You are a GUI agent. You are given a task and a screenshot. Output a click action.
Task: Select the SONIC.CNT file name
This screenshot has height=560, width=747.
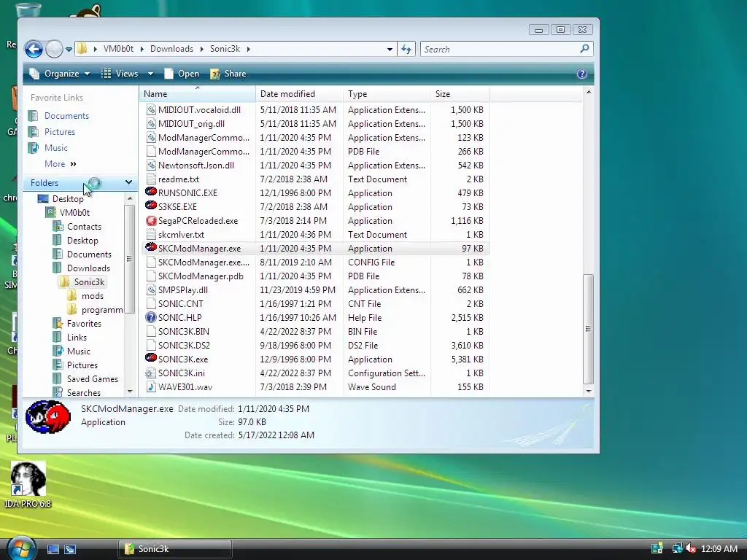181,304
